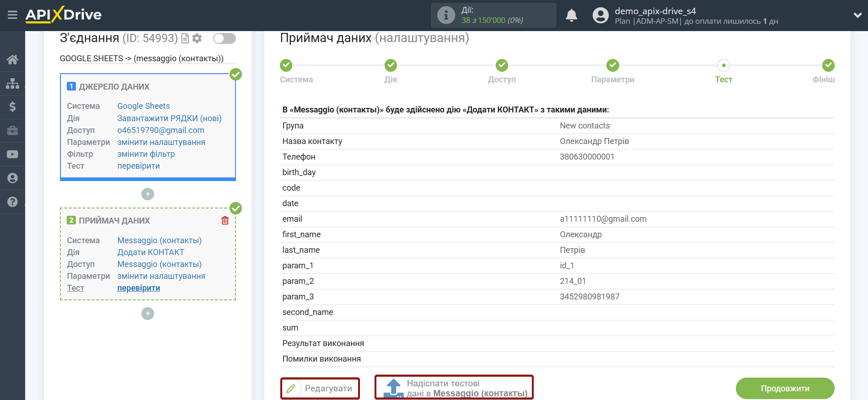Click param_3 value 3452980981987
This screenshot has width=868, height=400.
(x=589, y=297)
